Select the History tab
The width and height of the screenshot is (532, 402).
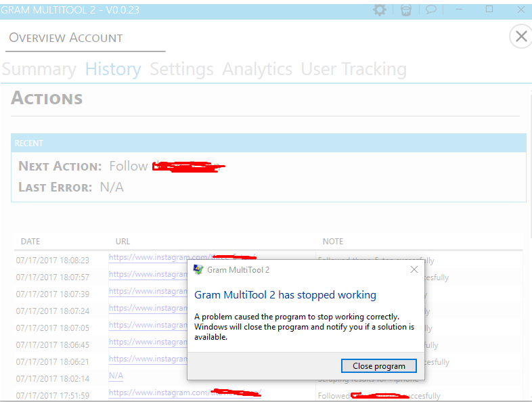click(x=113, y=69)
